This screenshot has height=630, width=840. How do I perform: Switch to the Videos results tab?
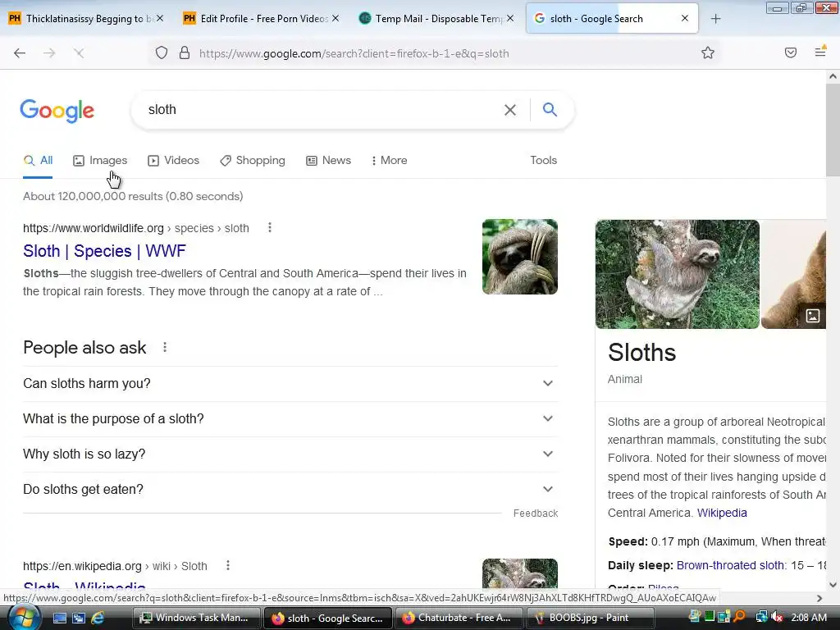pos(174,160)
